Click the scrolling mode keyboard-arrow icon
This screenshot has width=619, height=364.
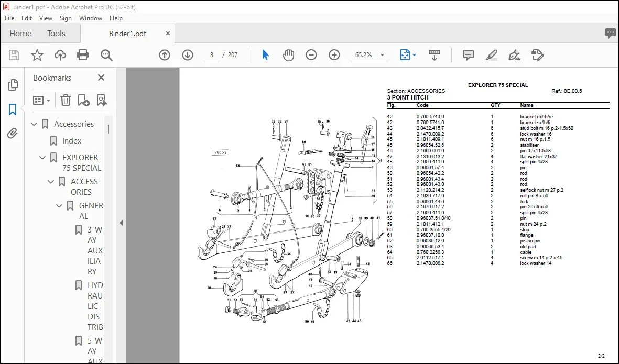(x=435, y=55)
